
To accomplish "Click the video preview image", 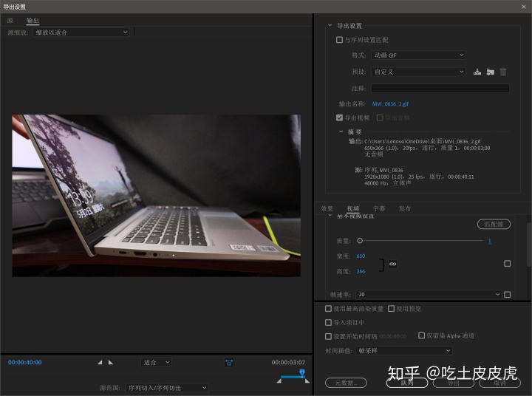I will point(156,196).
